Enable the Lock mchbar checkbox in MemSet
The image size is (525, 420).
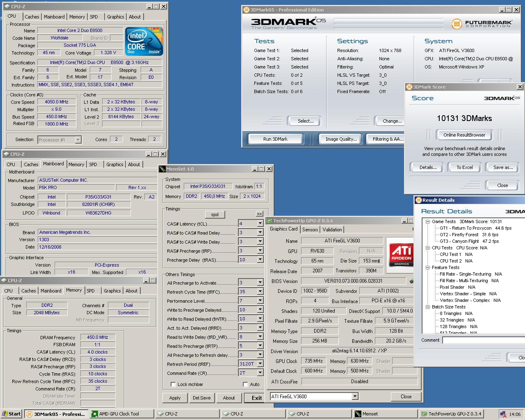tap(173, 385)
